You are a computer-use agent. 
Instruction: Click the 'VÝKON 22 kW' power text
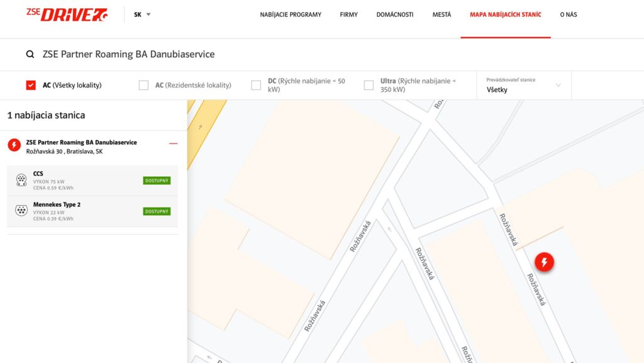click(49, 213)
